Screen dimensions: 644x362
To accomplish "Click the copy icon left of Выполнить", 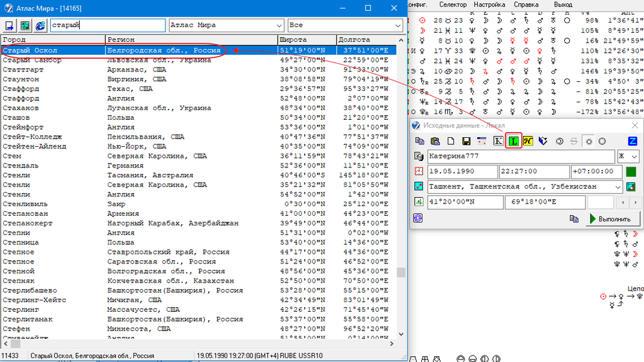I will pos(574,218).
